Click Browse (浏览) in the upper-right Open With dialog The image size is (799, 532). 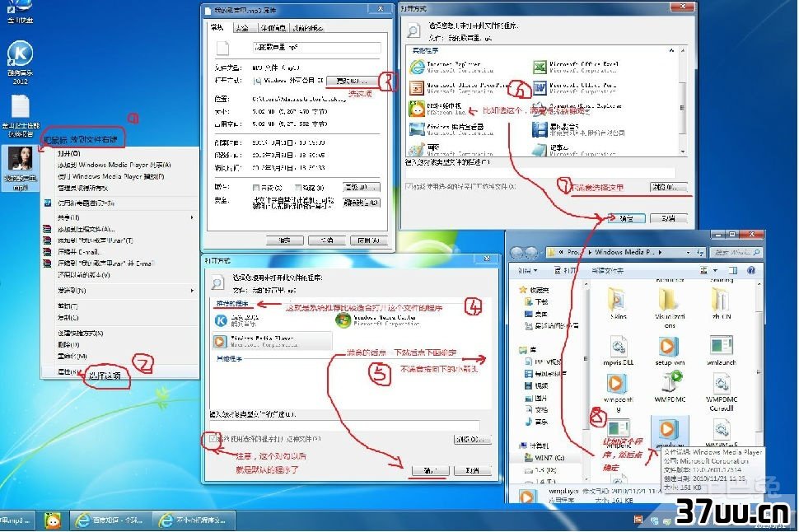pyautogui.click(x=668, y=187)
